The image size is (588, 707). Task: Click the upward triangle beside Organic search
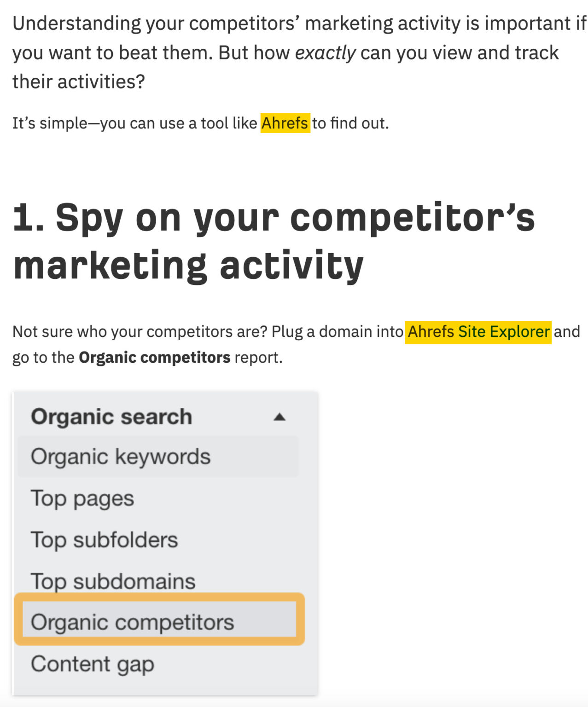(x=280, y=417)
